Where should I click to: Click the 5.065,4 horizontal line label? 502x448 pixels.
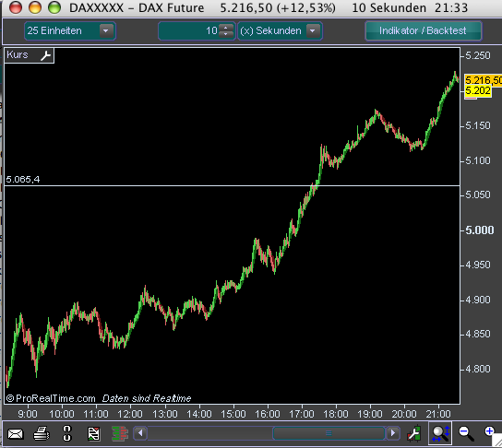(x=23, y=180)
